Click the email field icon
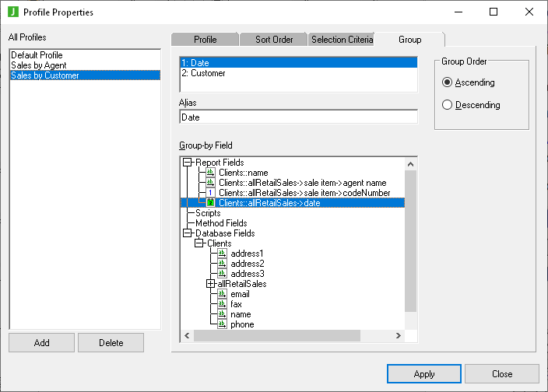Image resolution: width=548 pixels, height=392 pixels. tap(222, 294)
